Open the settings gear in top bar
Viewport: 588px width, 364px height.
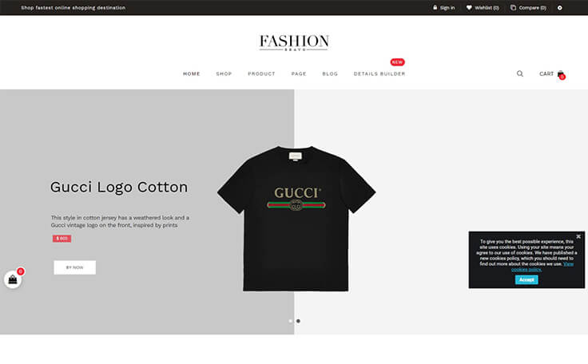coord(559,7)
